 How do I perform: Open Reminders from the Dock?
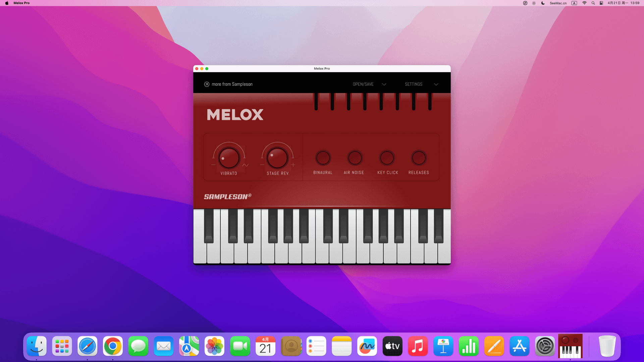pyautogui.click(x=316, y=346)
